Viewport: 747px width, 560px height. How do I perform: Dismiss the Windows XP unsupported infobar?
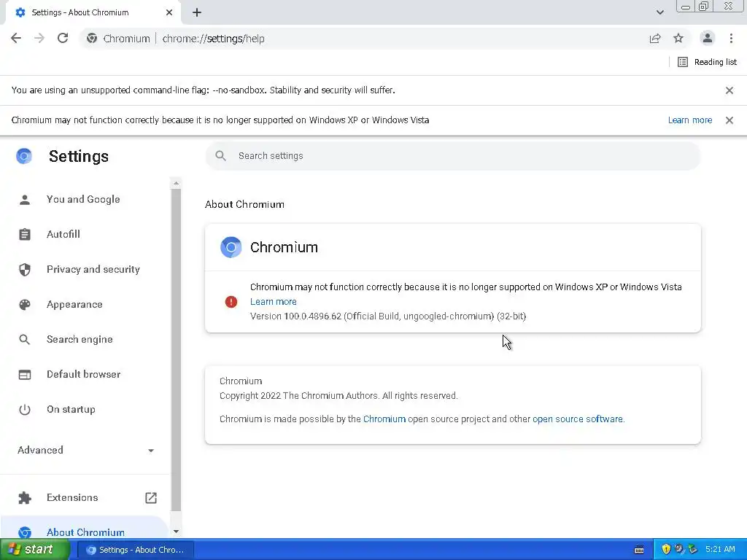(729, 120)
